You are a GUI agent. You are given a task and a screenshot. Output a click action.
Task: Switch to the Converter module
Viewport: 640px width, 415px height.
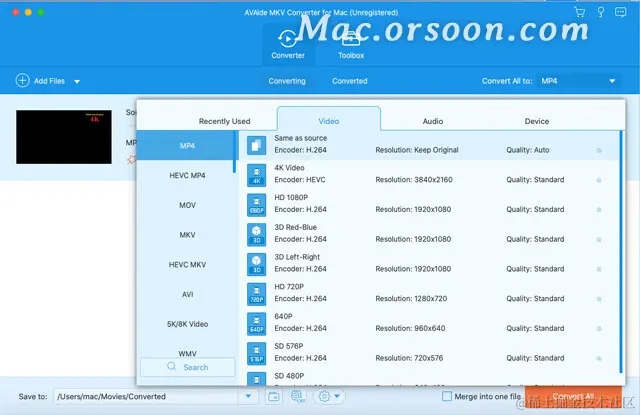click(x=288, y=45)
